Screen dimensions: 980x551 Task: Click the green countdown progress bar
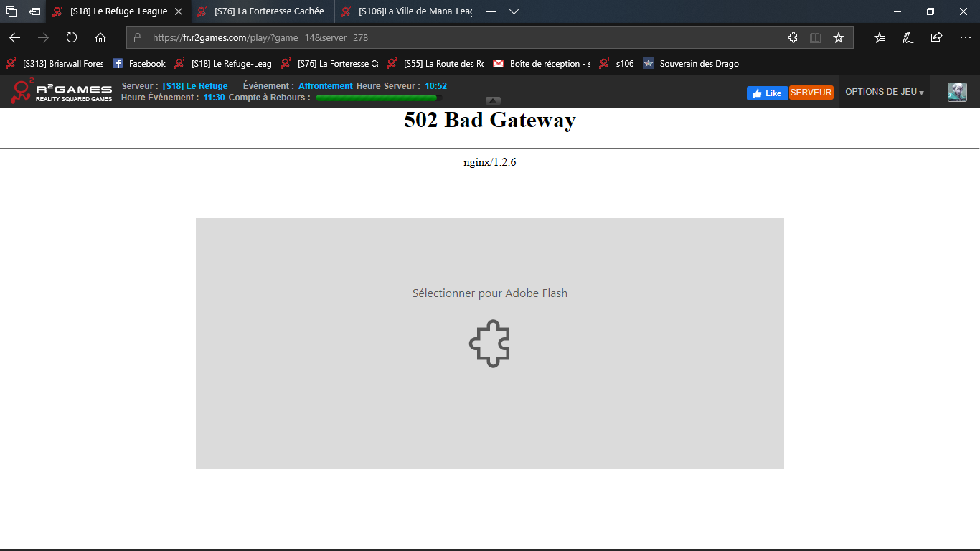point(377,98)
